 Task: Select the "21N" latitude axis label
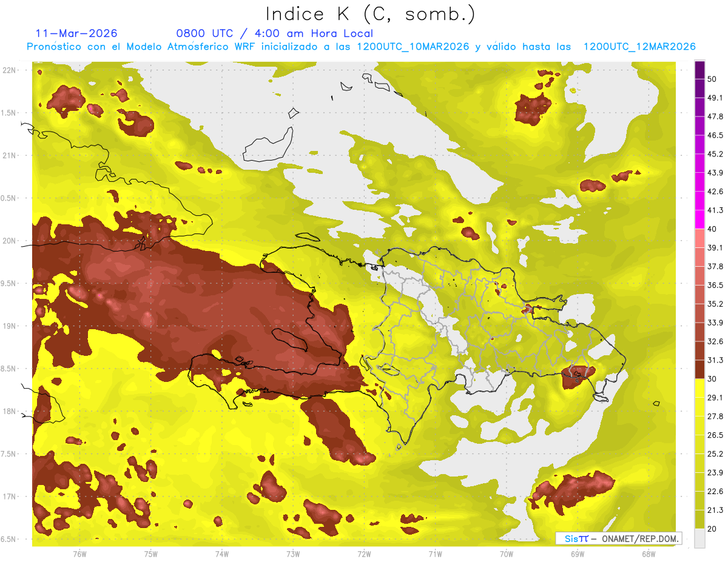click(x=9, y=156)
